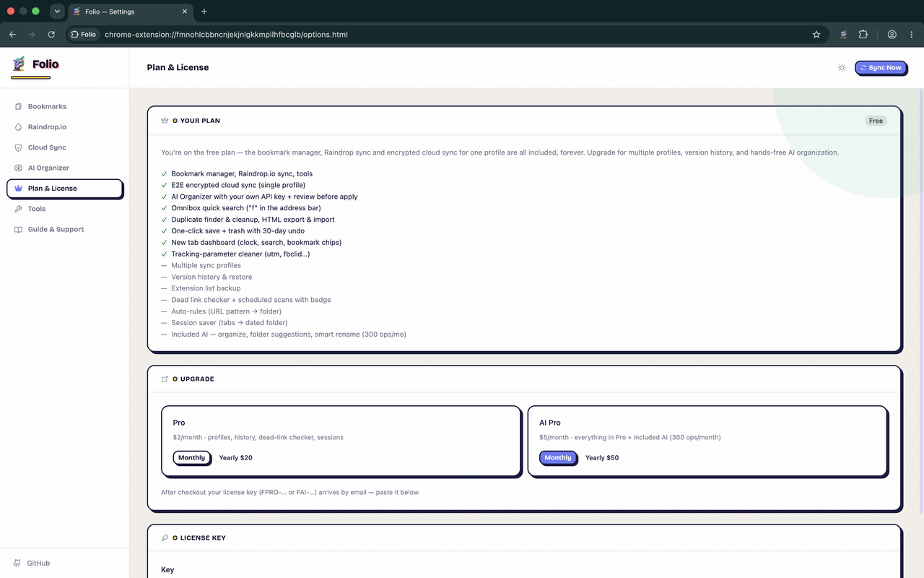Click the crown icon beside YOUR PLAN
This screenshot has height=578, width=924.
pos(165,121)
